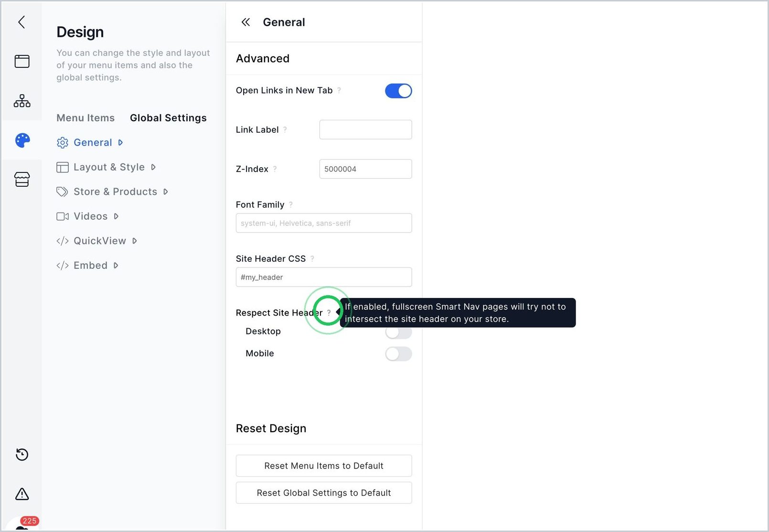This screenshot has height=532, width=769.
Task: Open the window layout icon in sidebar
Action: click(x=22, y=61)
